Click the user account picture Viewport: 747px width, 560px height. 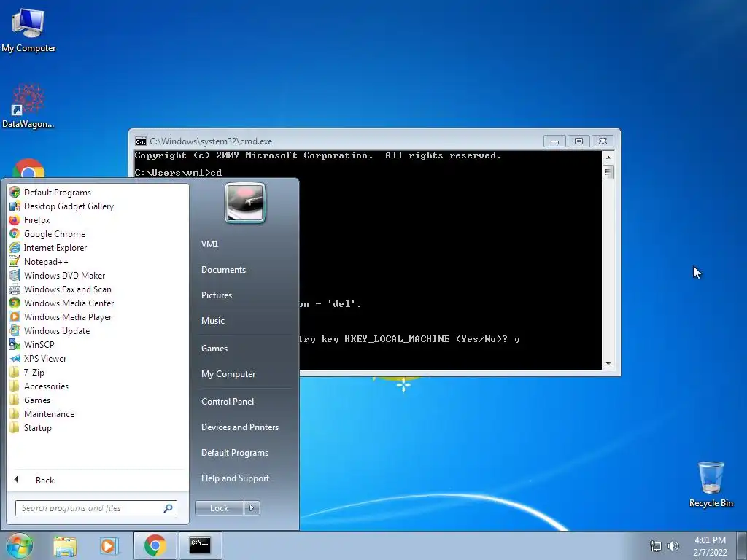click(245, 203)
